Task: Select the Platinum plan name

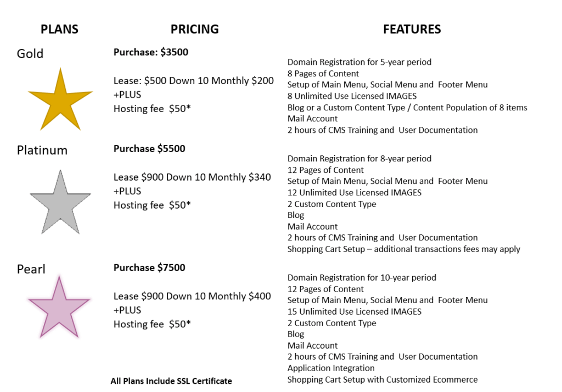Action: (x=42, y=150)
